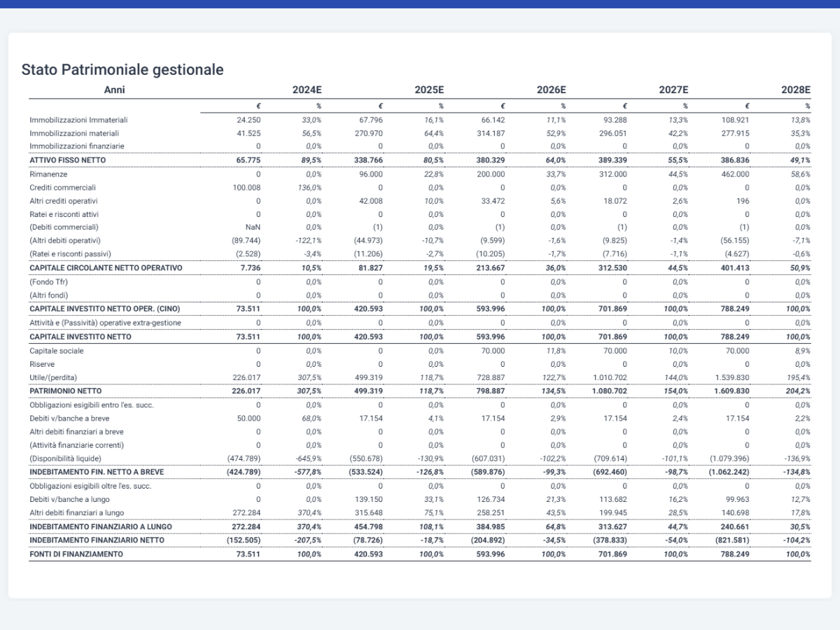840x630 pixels.
Task: Select the (Attività finanziarie correnti) label
Action: click(x=76, y=445)
